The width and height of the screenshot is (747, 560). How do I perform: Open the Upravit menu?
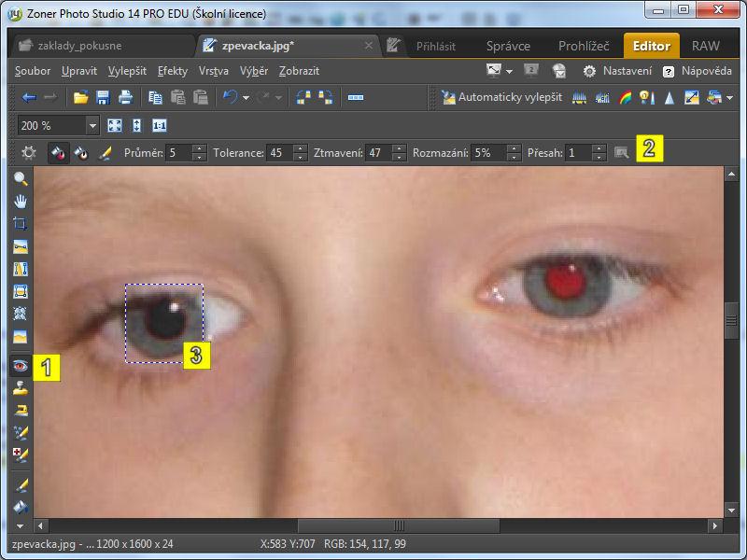[x=79, y=71]
